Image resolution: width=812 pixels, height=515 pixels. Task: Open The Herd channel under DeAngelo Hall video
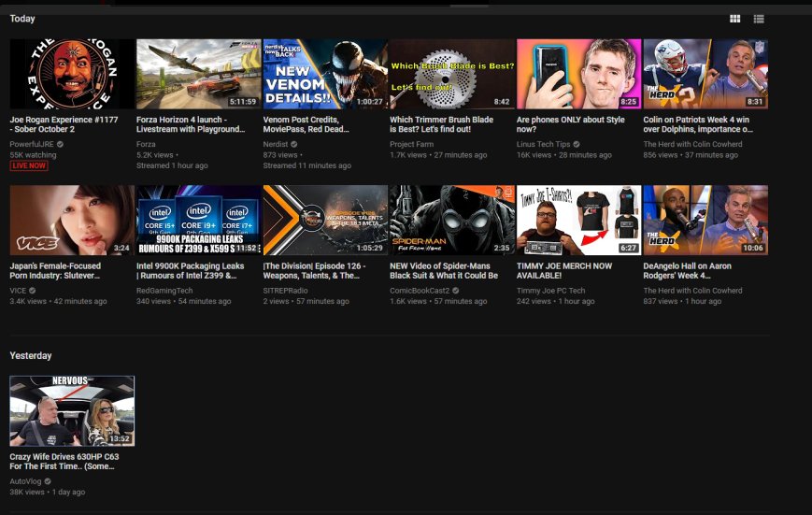pos(692,290)
